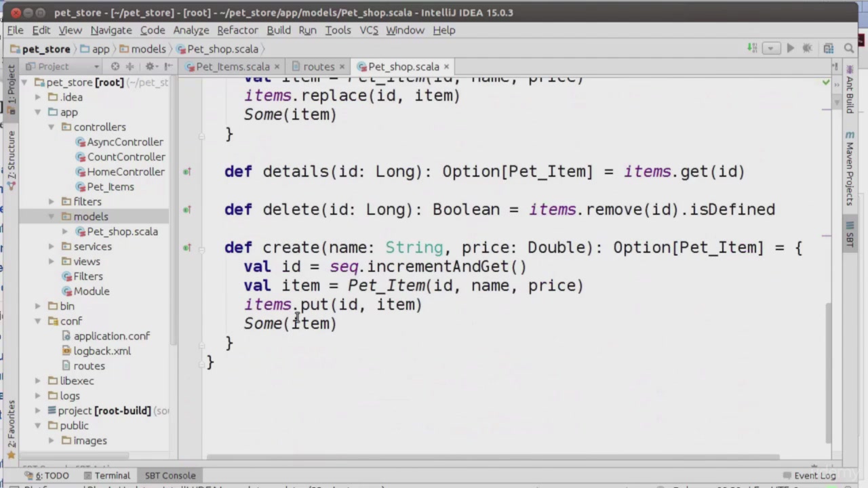Image resolution: width=868 pixels, height=488 pixels.
Task: Expand the filters folder
Action: pyautogui.click(x=51, y=201)
